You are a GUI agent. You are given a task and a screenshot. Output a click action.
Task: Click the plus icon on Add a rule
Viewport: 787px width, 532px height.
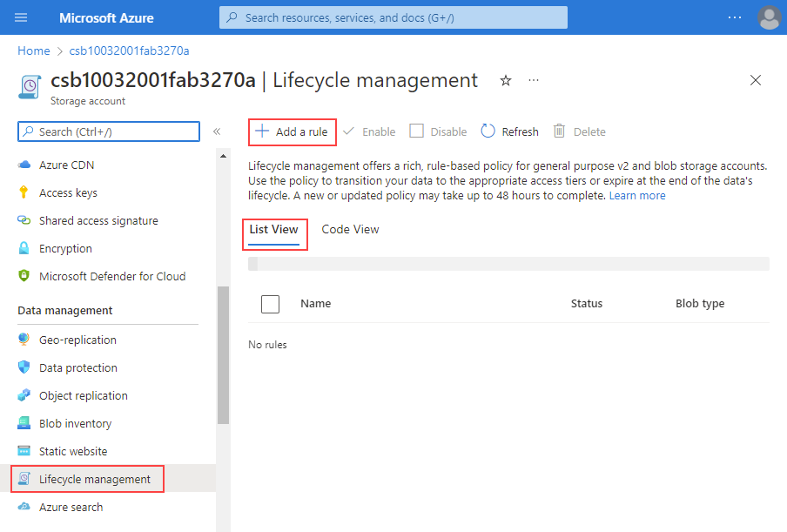tap(262, 131)
